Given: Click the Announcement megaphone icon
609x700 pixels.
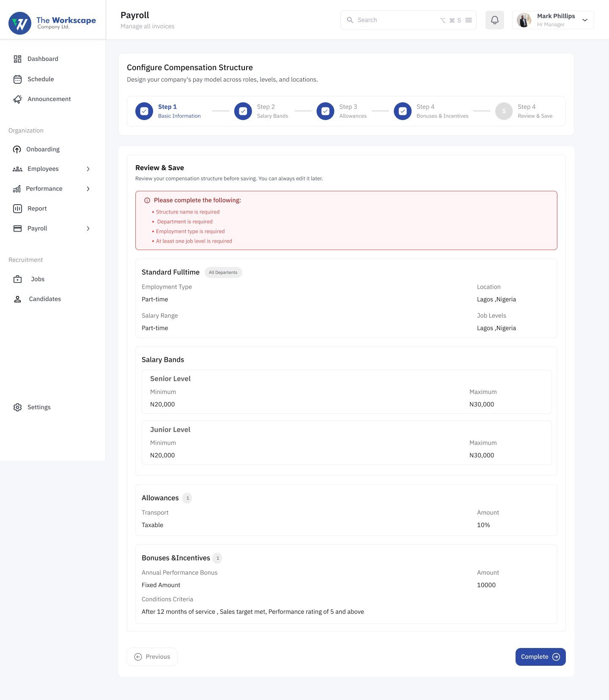Looking at the screenshot, I should click(x=18, y=99).
